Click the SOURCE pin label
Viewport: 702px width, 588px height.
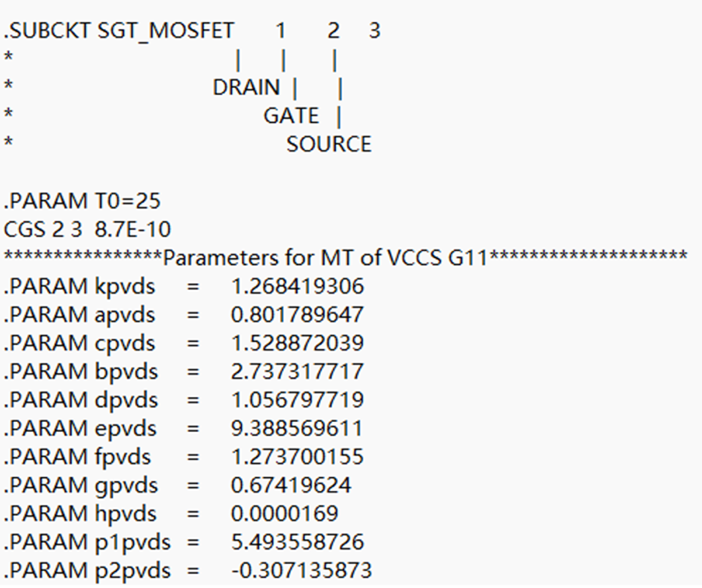[329, 144]
